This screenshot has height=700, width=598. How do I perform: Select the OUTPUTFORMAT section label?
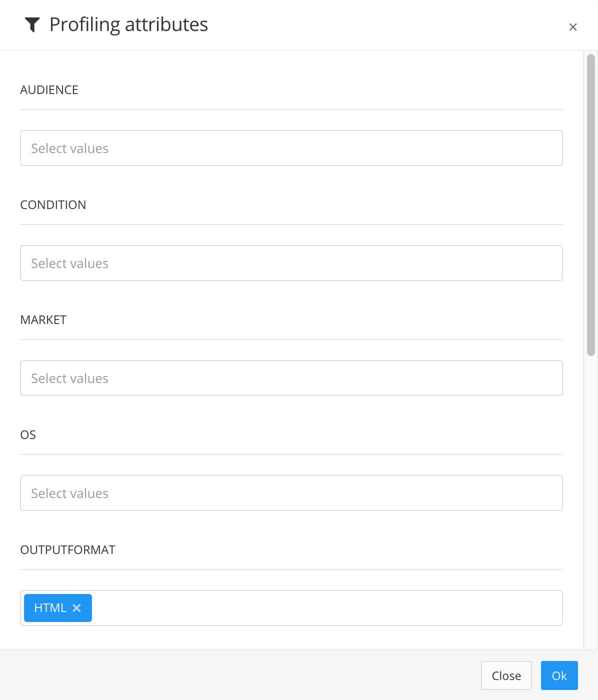67,549
